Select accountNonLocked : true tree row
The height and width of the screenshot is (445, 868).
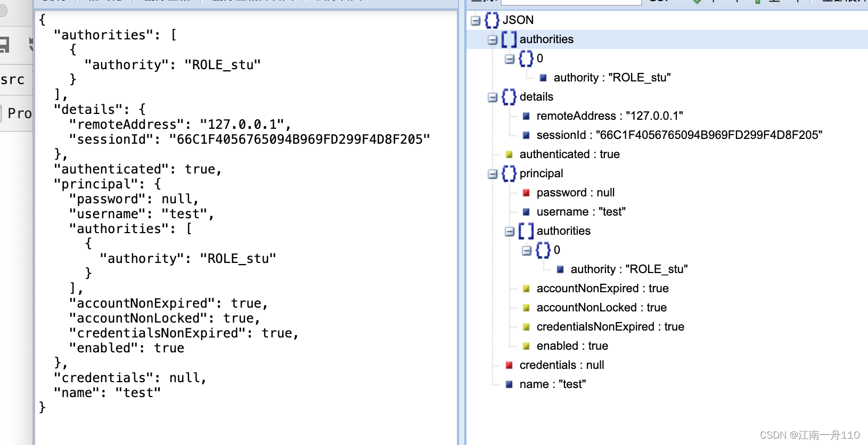click(602, 308)
